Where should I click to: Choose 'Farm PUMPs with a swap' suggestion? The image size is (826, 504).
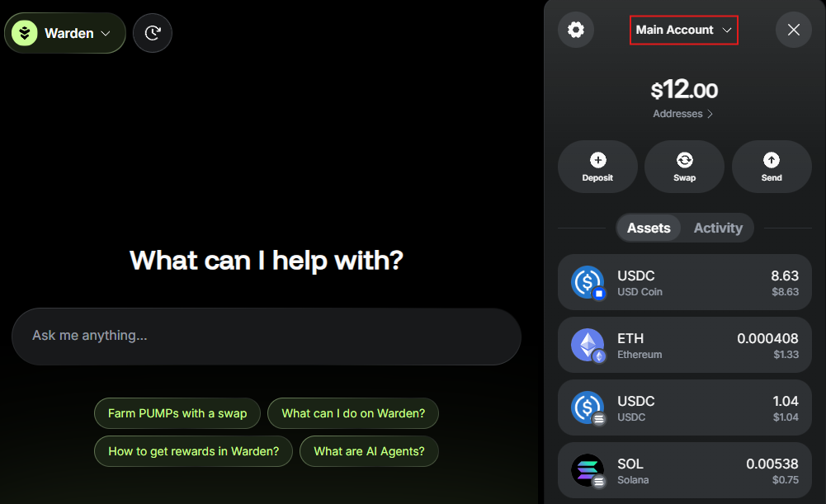point(177,413)
